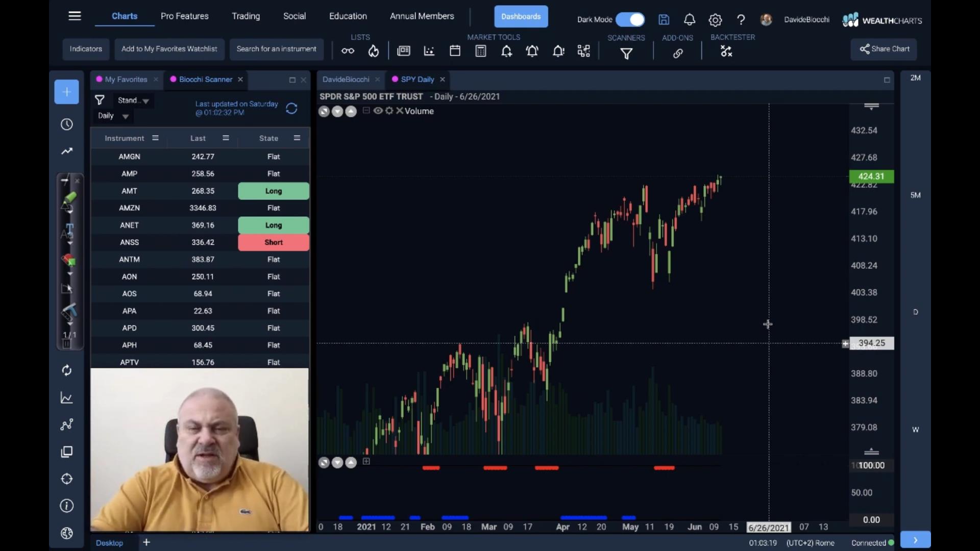980x551 pixels.
Task: Open Last column menu
Action: [226, 138]
